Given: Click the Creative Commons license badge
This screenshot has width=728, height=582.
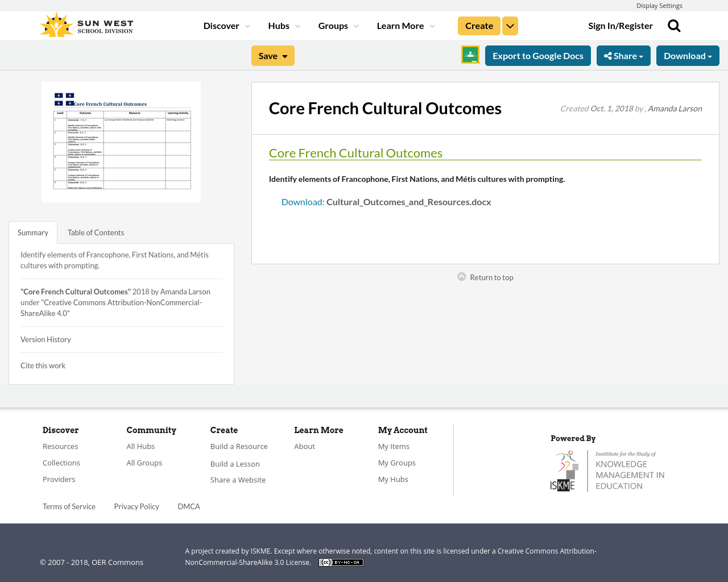Looking at the screenshot, I should coord(341,562).
